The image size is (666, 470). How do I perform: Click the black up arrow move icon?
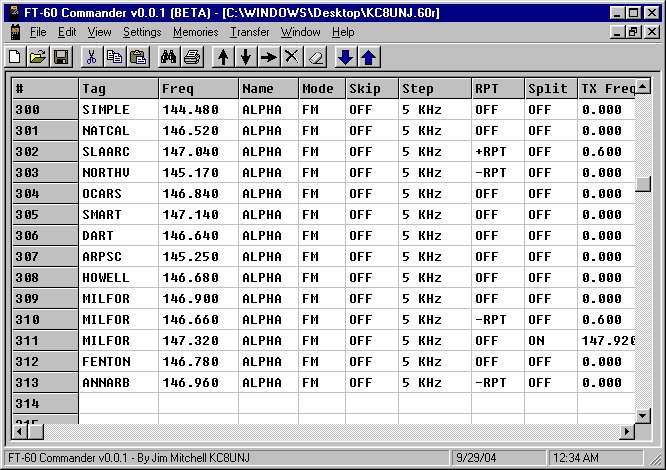pyautogui.click(x=223, y=57)
